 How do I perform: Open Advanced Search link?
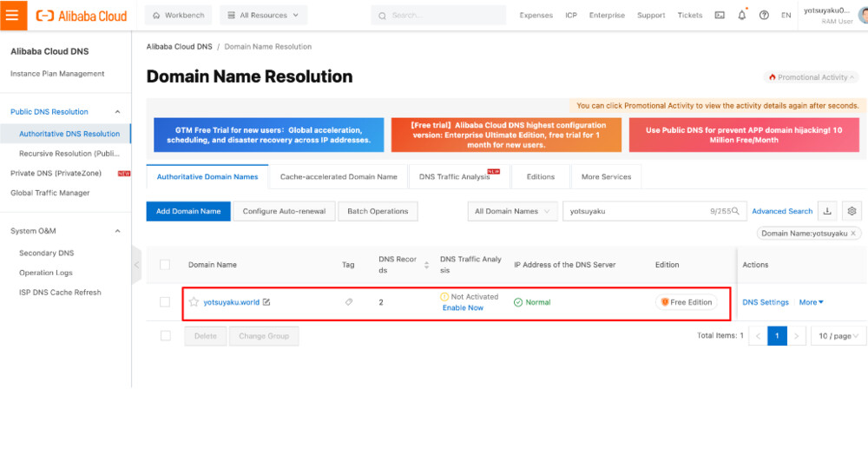pos(782,211)
